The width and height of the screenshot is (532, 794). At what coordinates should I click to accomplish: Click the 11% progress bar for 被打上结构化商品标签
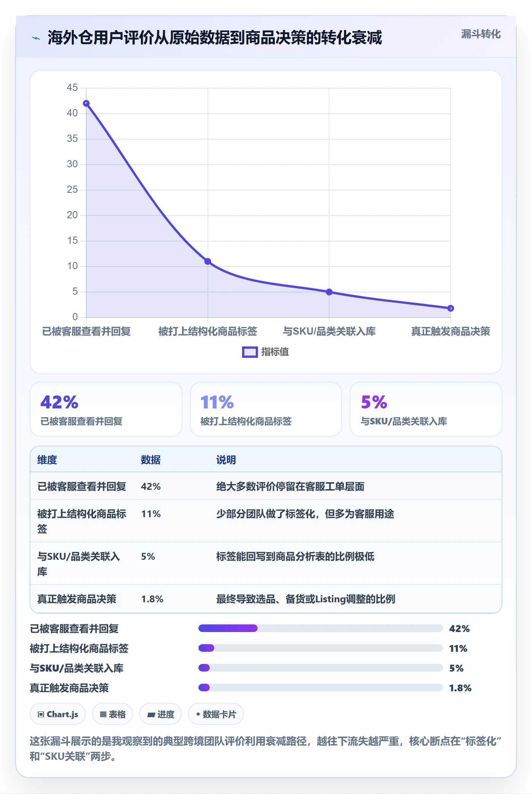pos(321,648)
